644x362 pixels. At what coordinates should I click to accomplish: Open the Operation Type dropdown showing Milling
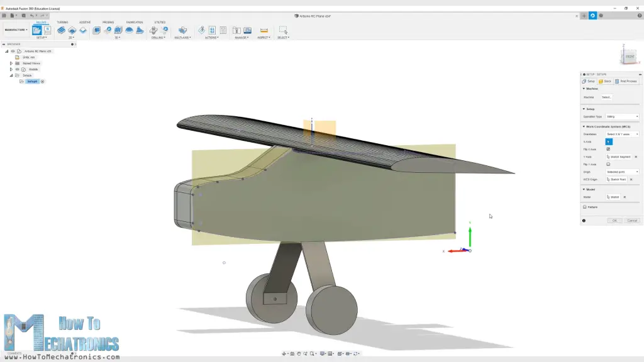pyautogui.click(x=623, y=116)
